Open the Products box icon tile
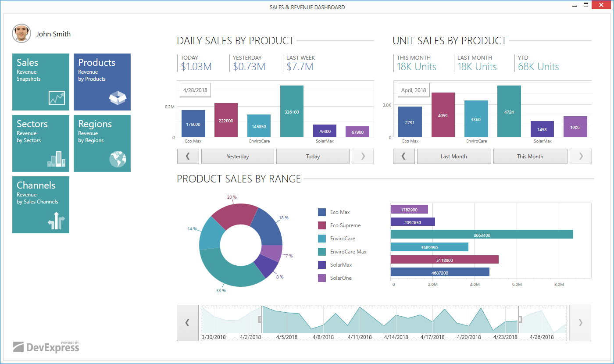Viewport: 614px width, 364px height. coord(102,82)
